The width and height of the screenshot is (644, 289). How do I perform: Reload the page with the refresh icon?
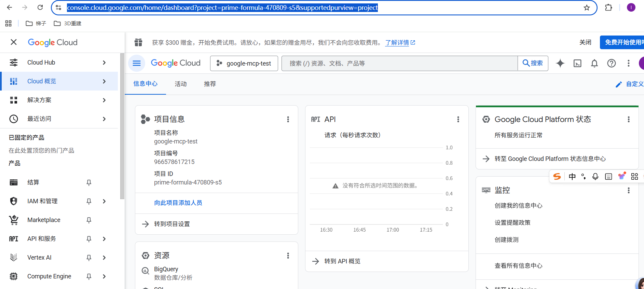click(40, 8)
